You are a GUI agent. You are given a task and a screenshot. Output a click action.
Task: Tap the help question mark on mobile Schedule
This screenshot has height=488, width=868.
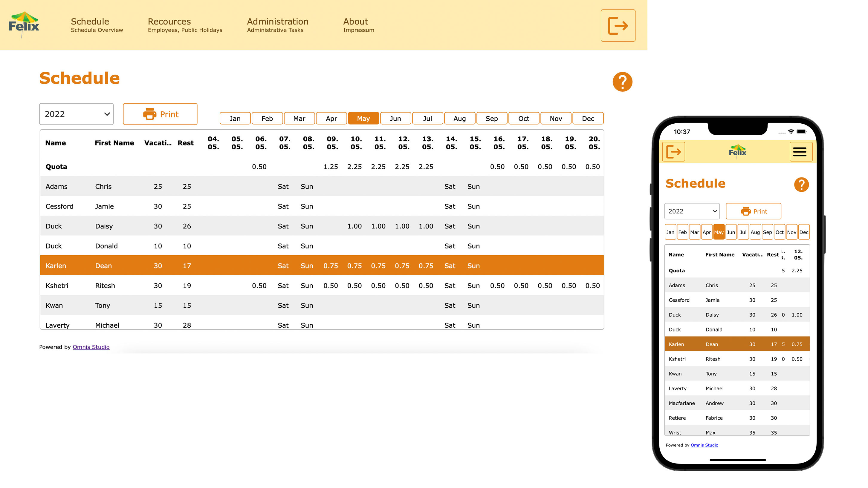coord(801,184)
